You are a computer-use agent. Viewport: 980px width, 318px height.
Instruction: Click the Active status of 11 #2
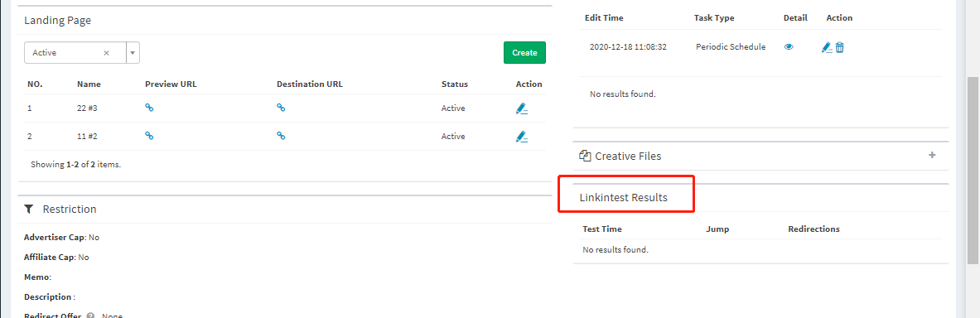click(x=453, y=136)
